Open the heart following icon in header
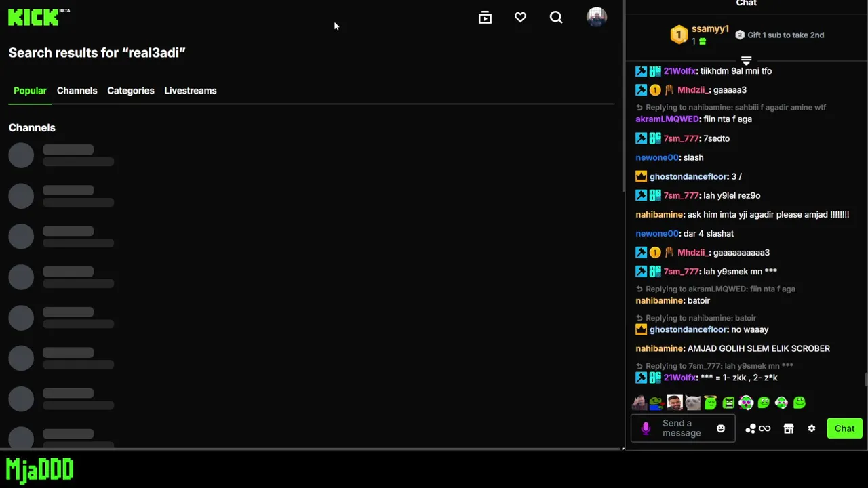Viewport: 868px width, 488px height. tap(520, 18)
